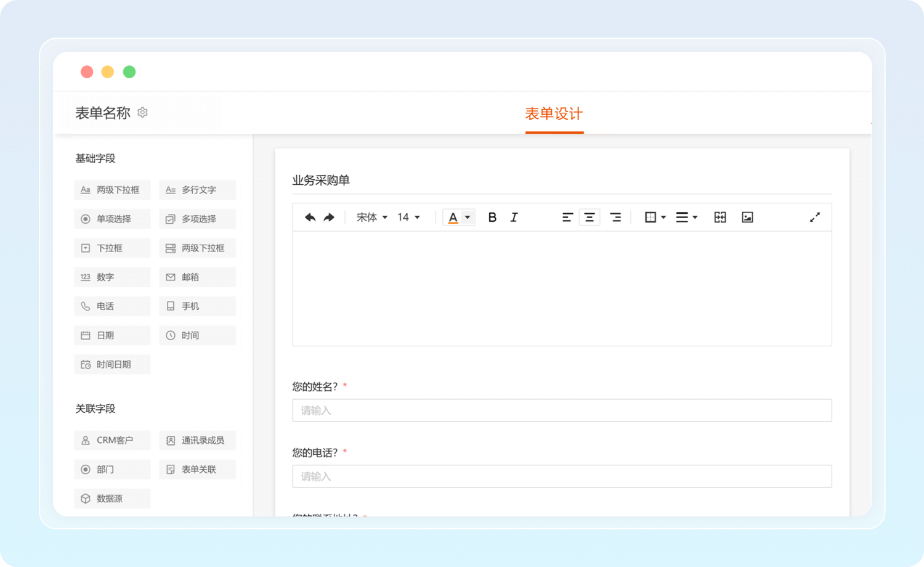Switch to the 表单设计 tab
The image size is (924, 567).
point(554,114)
